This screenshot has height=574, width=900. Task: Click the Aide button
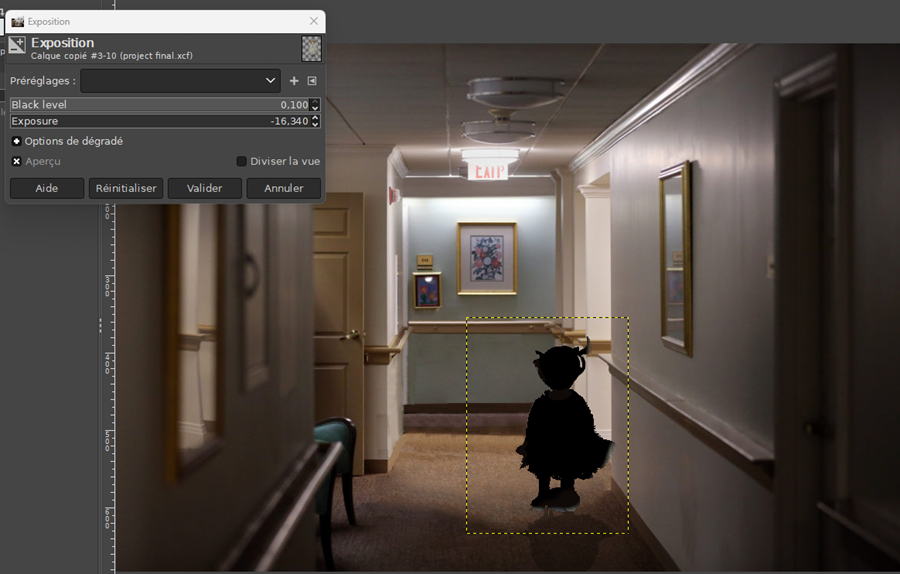pyautogui.click(x=46, y=188)
